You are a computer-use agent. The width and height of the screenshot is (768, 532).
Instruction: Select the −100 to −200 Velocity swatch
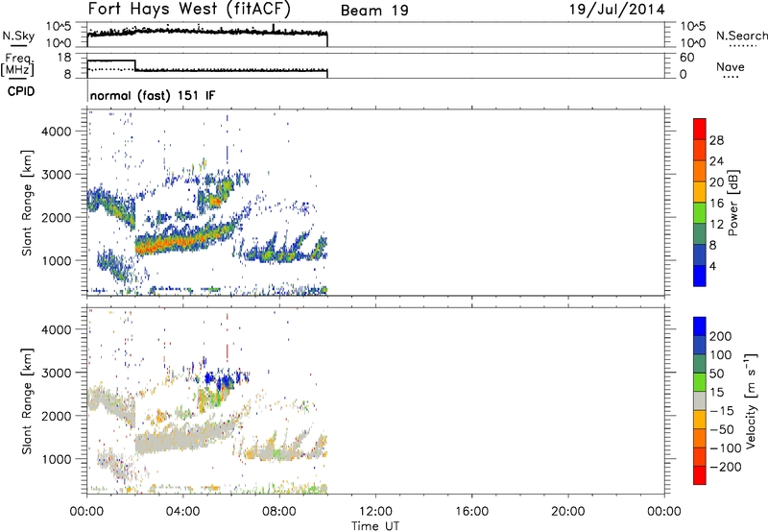(700, 457)
